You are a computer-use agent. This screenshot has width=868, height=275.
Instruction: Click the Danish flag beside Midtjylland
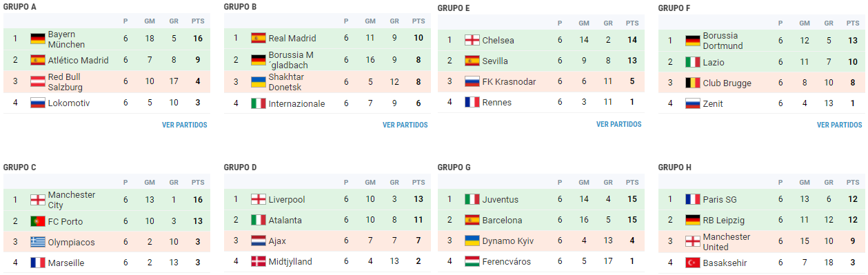[259, 261]
